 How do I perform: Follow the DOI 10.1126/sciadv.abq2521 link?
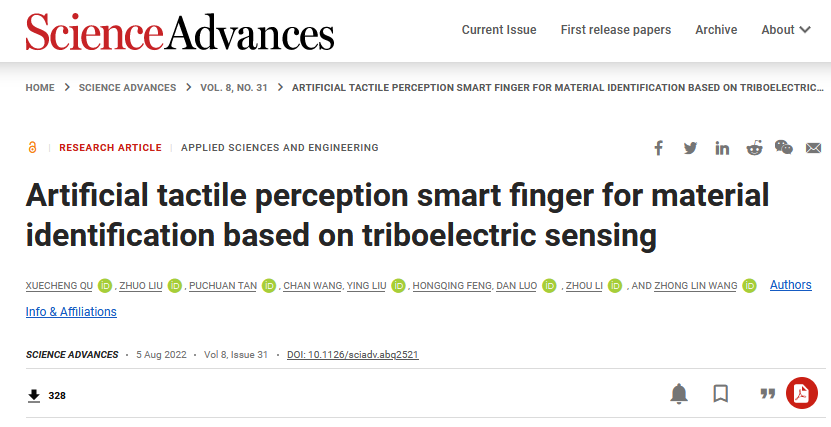(352, 355)
